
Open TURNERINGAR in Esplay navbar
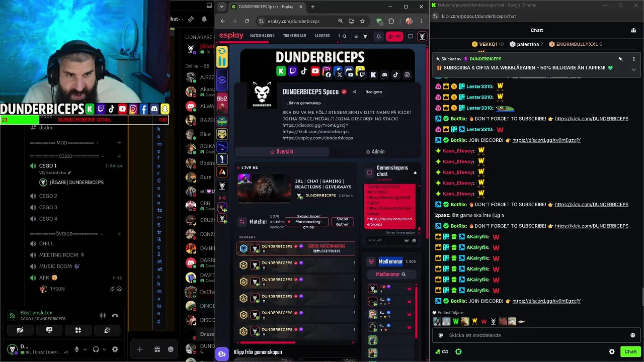(x=295, y=36)
